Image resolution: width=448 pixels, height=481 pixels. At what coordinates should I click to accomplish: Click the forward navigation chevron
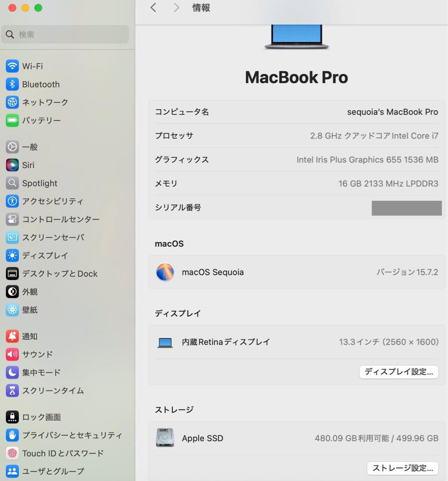[x=176, y=8]
